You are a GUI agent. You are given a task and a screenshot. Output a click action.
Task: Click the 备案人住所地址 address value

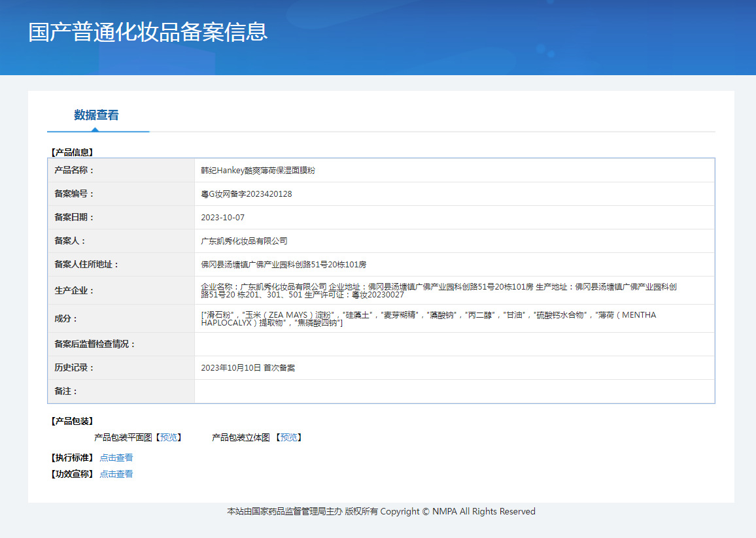[283, 265]
